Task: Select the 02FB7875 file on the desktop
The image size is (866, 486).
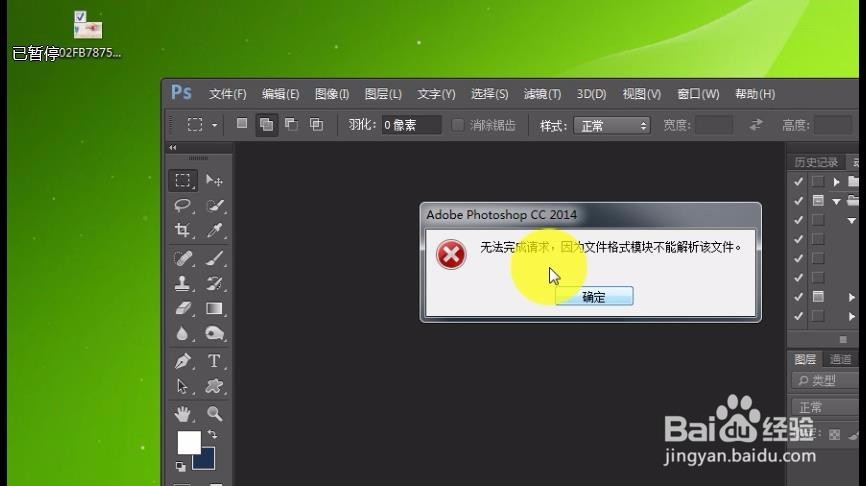Action: [x=88, y=34]
